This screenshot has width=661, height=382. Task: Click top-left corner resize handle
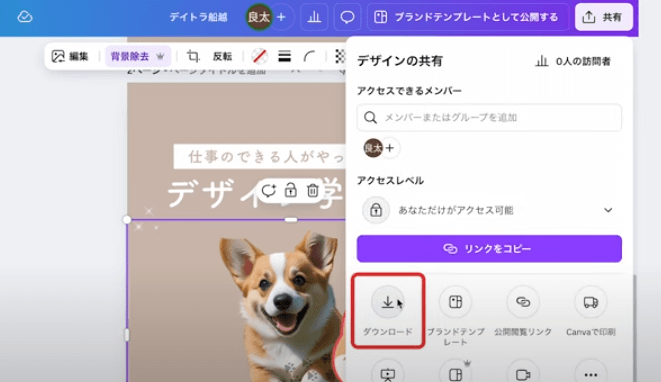127,220
